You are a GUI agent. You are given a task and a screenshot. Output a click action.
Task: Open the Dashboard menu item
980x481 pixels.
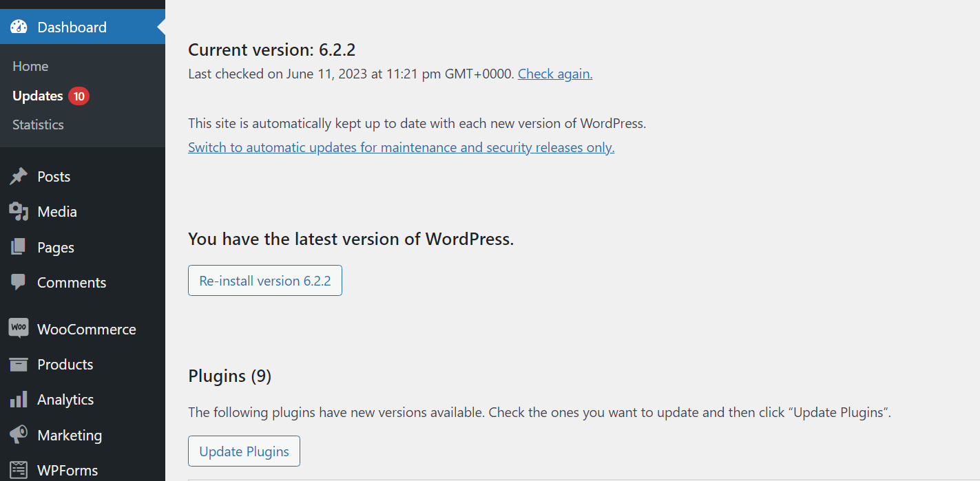pyautogui.click(x=83, y=27)
